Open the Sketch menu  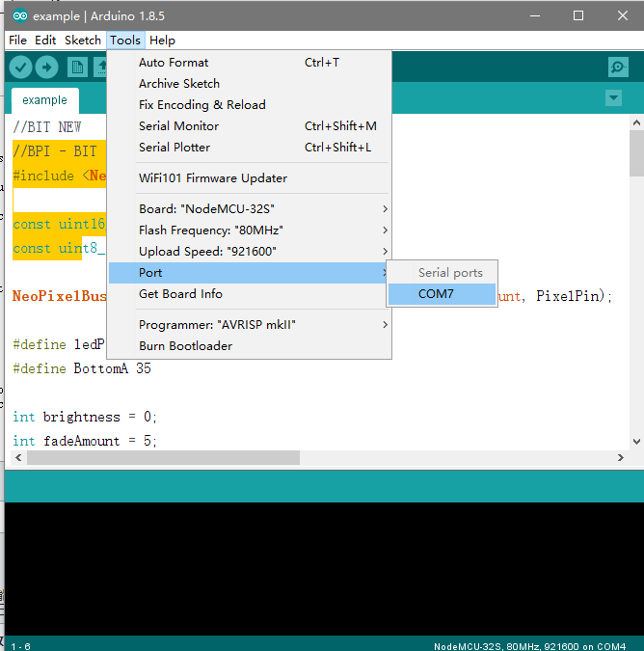coord(82,41)
